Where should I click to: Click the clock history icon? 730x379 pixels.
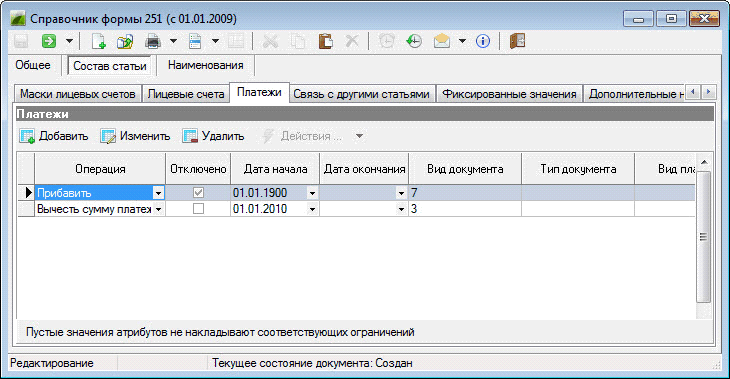click(x=413, y=41)
